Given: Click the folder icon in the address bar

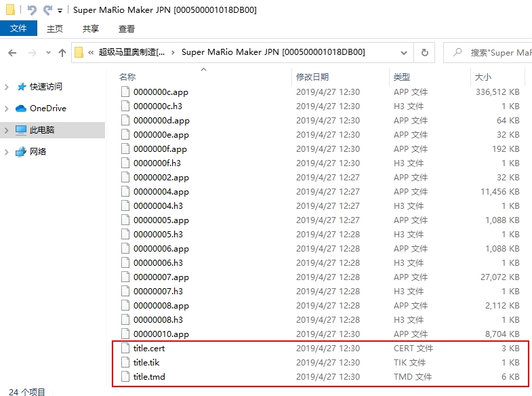Looking at the screenshot, I should (79, 52).
